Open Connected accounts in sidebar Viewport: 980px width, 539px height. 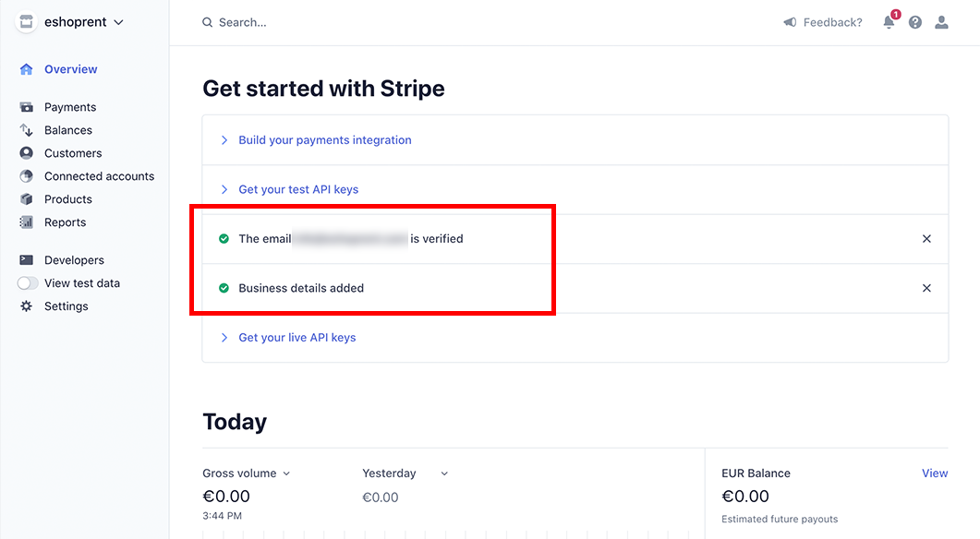coord(100,176)
